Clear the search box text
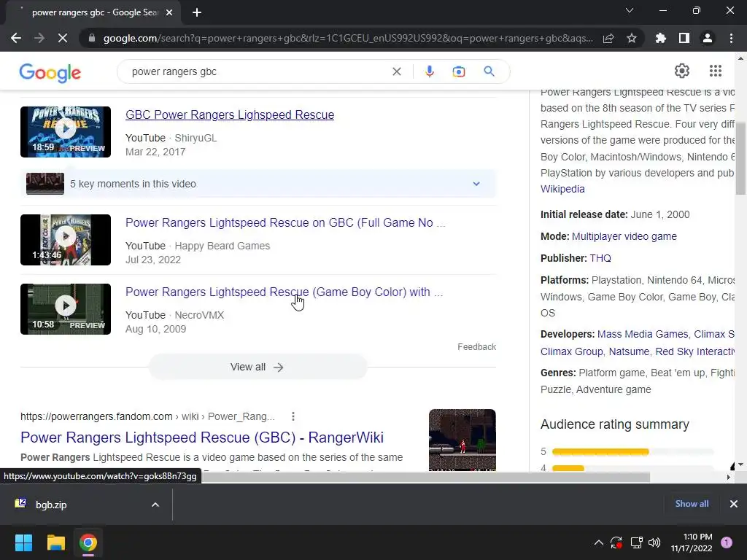Image resolution: width=747 pixels, height=560 pixels. [396, 71]
